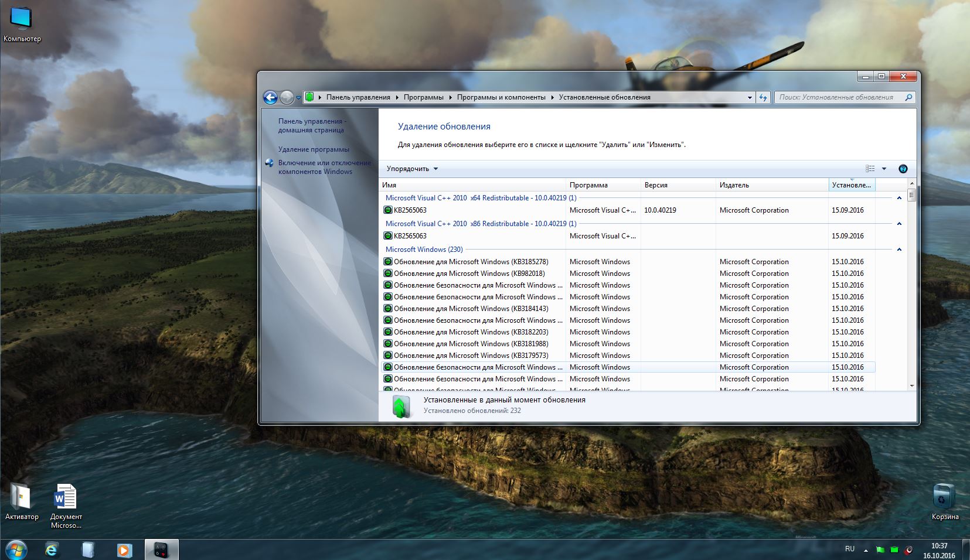The width and height of the screenshot is (970, 560).
Task: Click the icon of update KB3185278
Action: 387,262
